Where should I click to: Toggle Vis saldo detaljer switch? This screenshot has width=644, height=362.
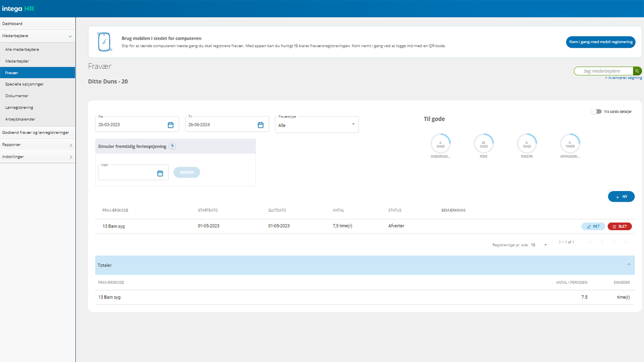(x=596, y=112)
